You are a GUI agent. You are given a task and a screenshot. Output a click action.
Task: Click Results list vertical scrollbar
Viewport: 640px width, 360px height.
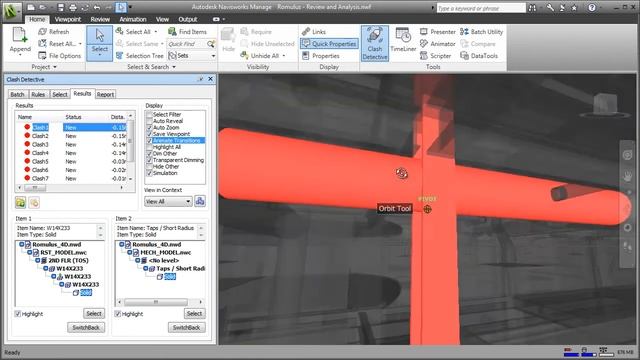[130, 148]
